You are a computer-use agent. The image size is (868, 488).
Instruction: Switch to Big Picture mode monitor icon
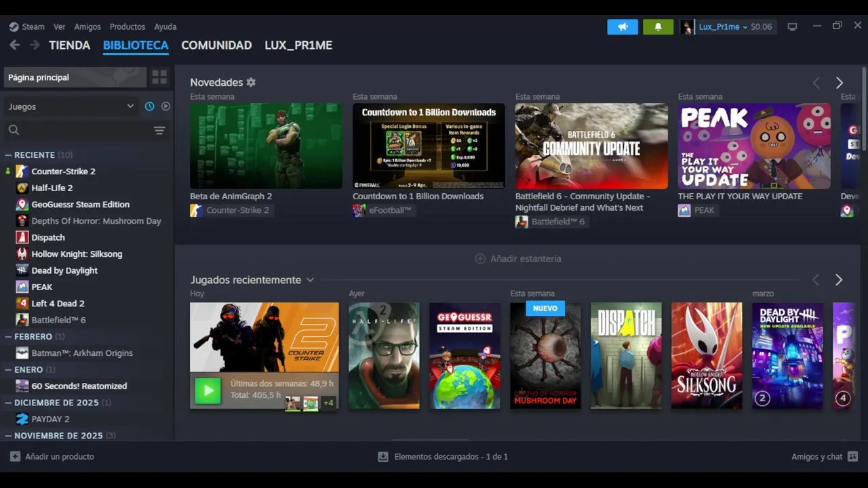click(x=792, y=27)
